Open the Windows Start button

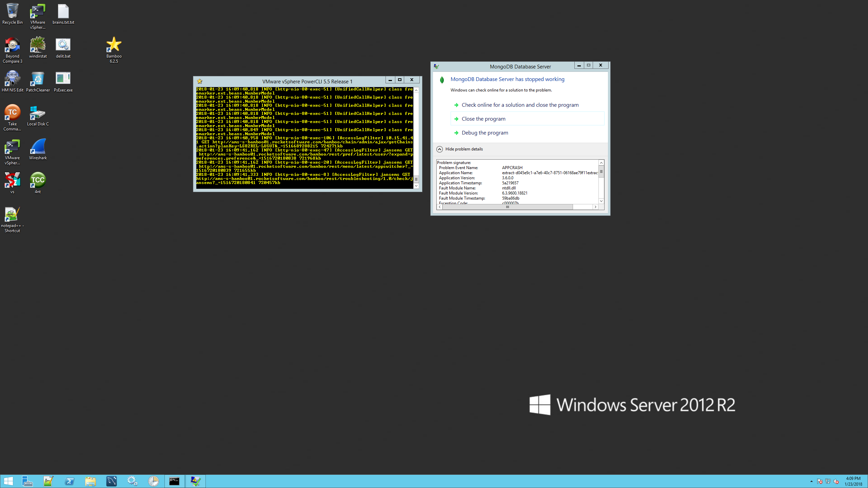[8, 481]
